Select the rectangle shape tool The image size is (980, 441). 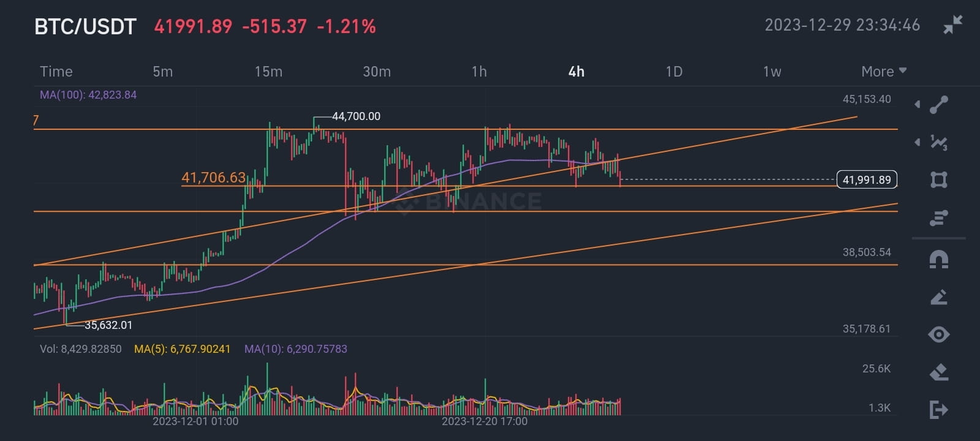point(938,179)
